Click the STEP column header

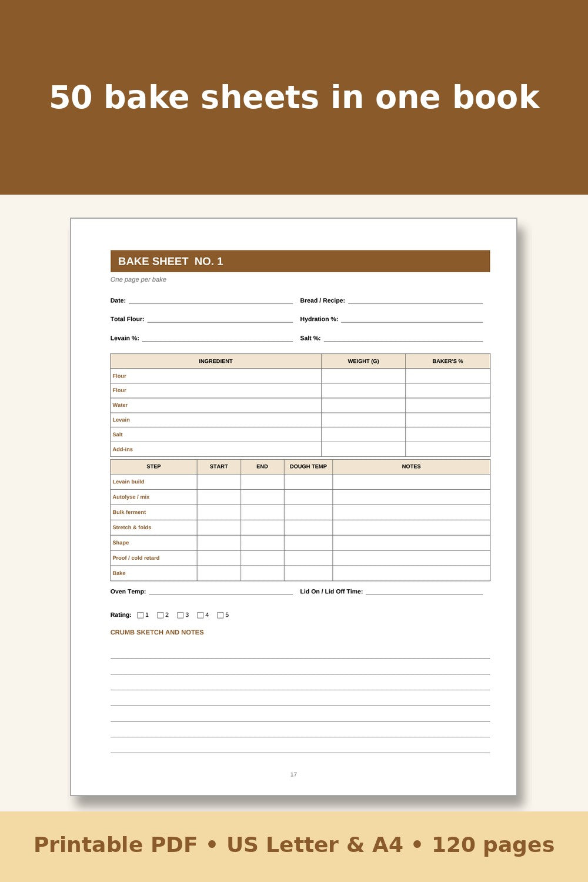153,466
